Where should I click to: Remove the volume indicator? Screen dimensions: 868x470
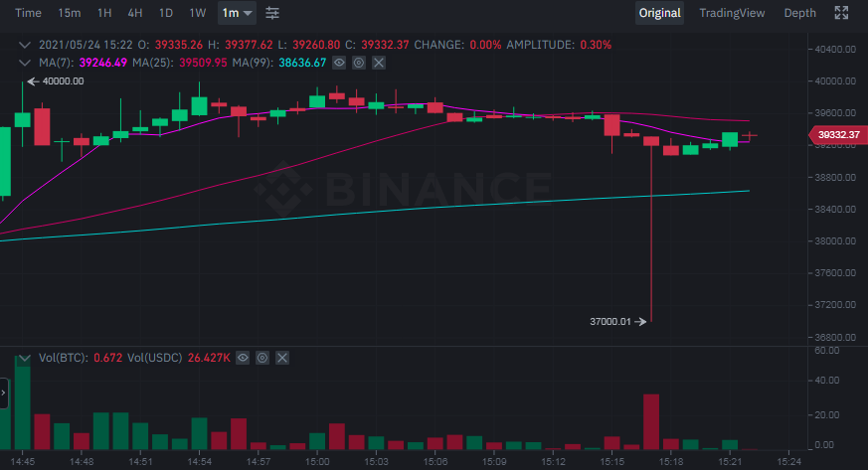click(282, 358)
